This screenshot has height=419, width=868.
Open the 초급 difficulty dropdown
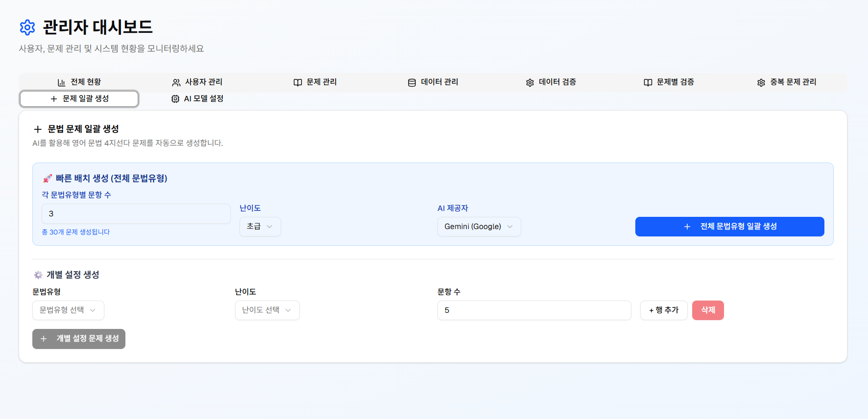point(260,227)
